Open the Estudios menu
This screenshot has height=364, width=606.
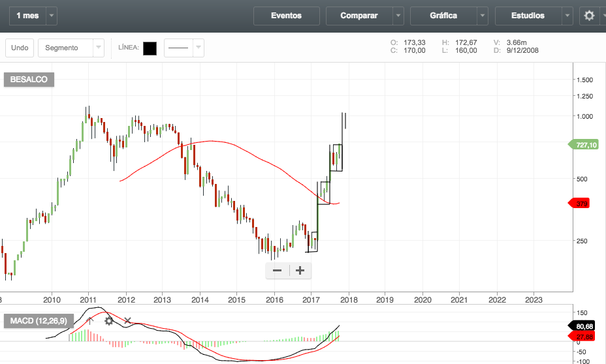click(528, 16)
